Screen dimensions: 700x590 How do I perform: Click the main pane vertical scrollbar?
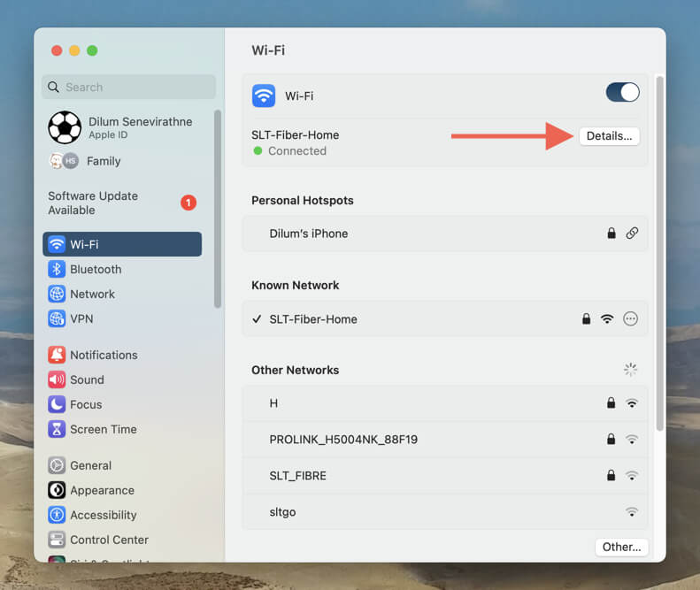659,254
